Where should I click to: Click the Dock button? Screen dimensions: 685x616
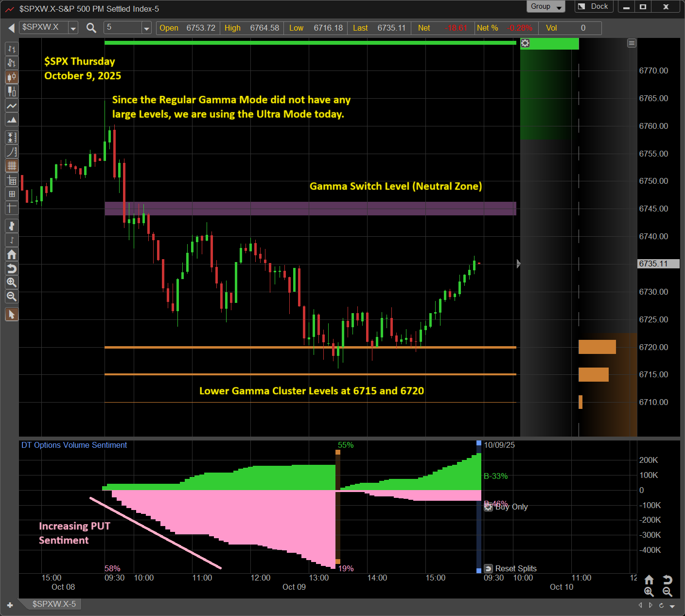594,7
